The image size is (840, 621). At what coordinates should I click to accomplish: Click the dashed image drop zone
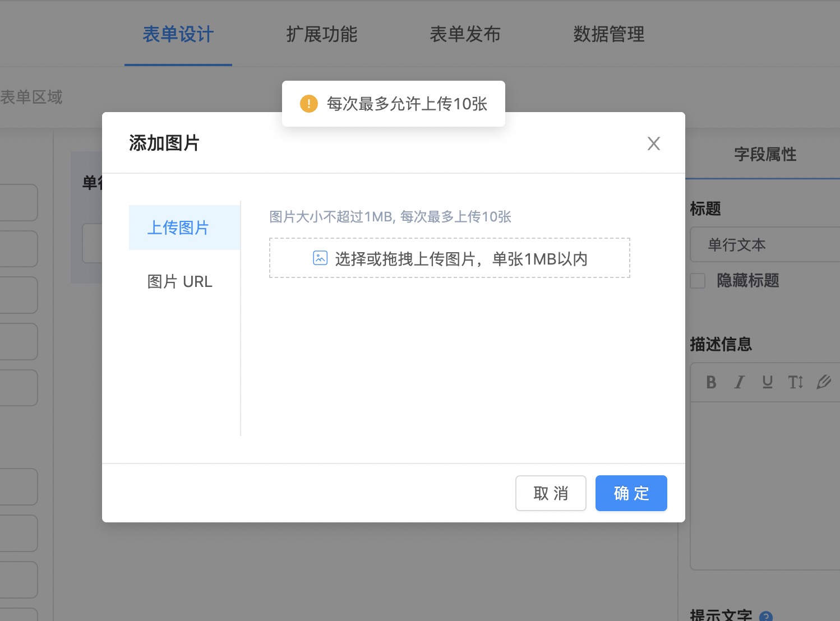click(x=450, y=258)
